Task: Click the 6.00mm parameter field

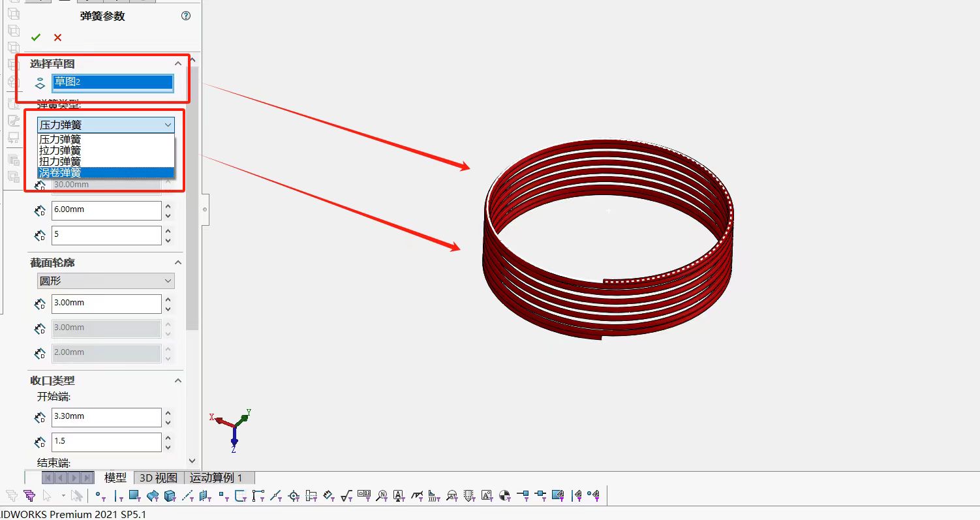Action: click(106, 211)
